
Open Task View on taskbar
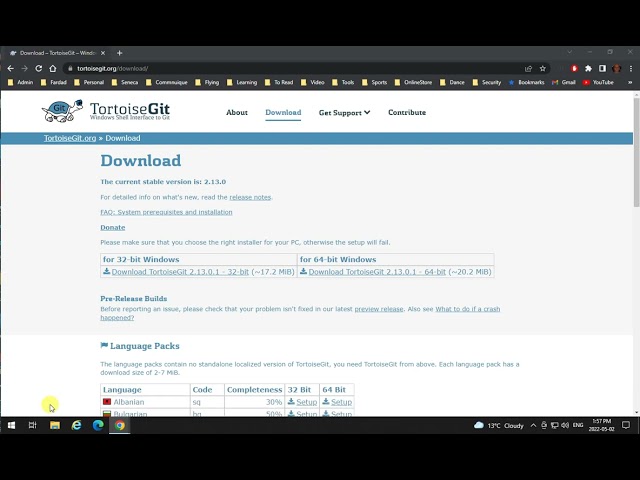pyautogui.click(x=33, y=425)
